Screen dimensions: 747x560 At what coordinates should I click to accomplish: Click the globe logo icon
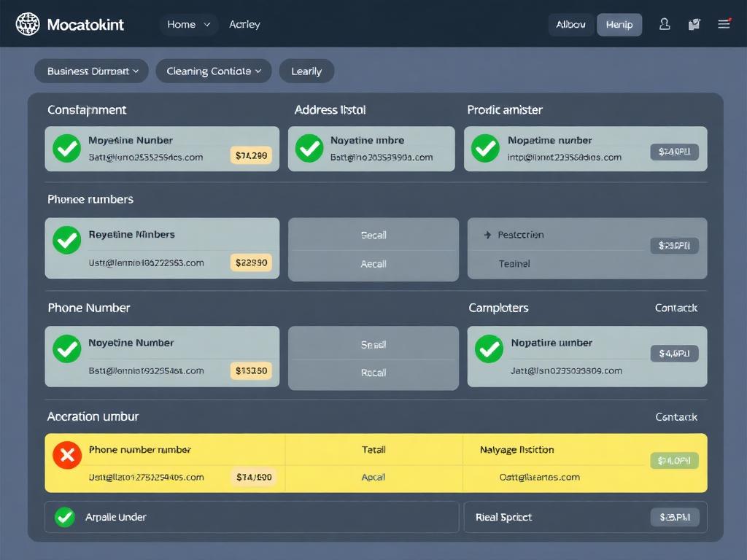click(x=28, y=23)
